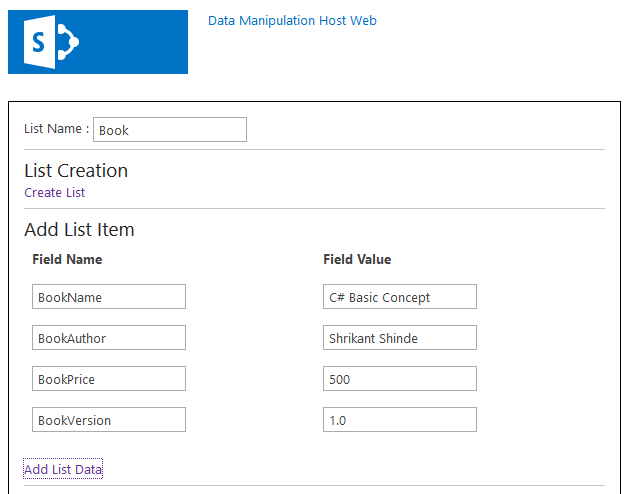Screen dimensions: 630x494
Task: Click the Create List link
Action: click(55, 193)
